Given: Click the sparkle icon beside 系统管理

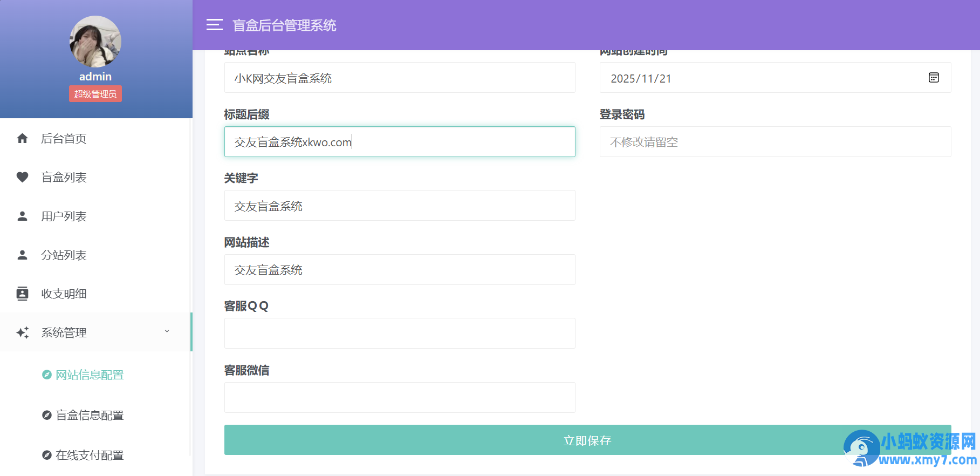Looking at the screenshot, I should 22,333.
